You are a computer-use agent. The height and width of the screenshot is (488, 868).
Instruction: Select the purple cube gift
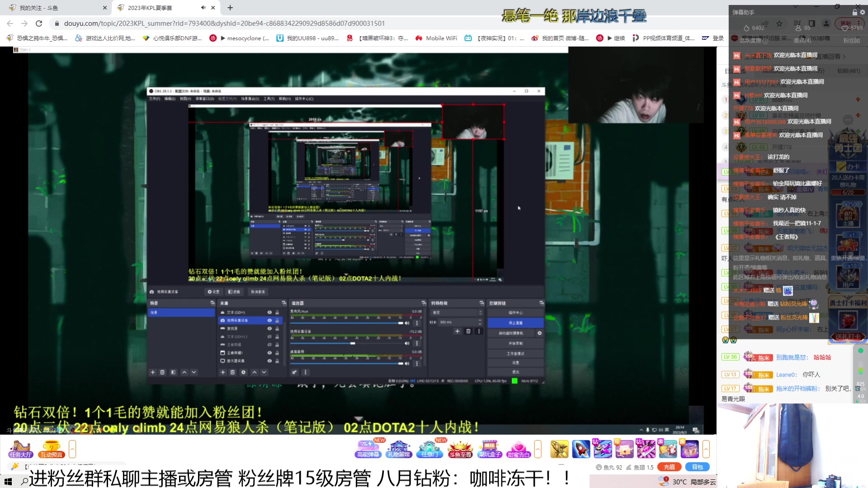coord(689,449)
